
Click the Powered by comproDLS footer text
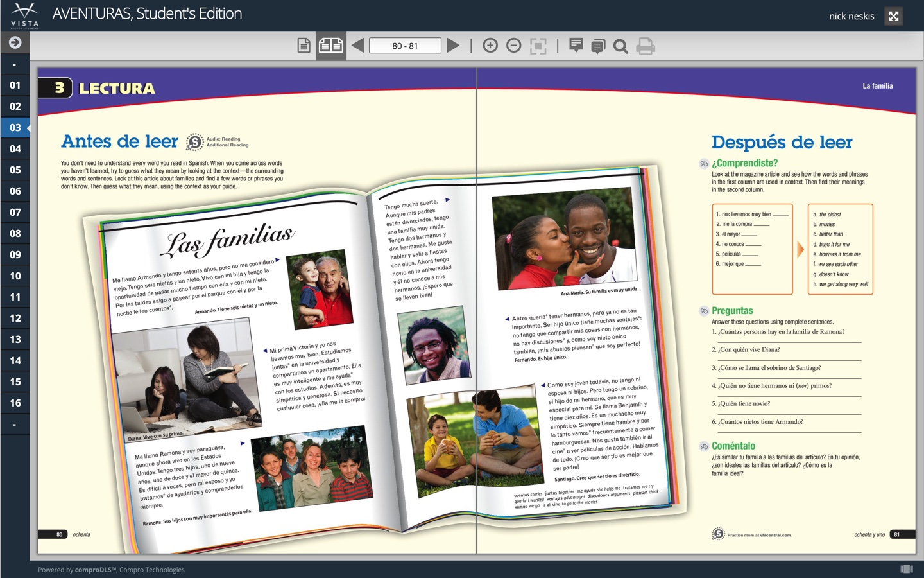(111, 570)
